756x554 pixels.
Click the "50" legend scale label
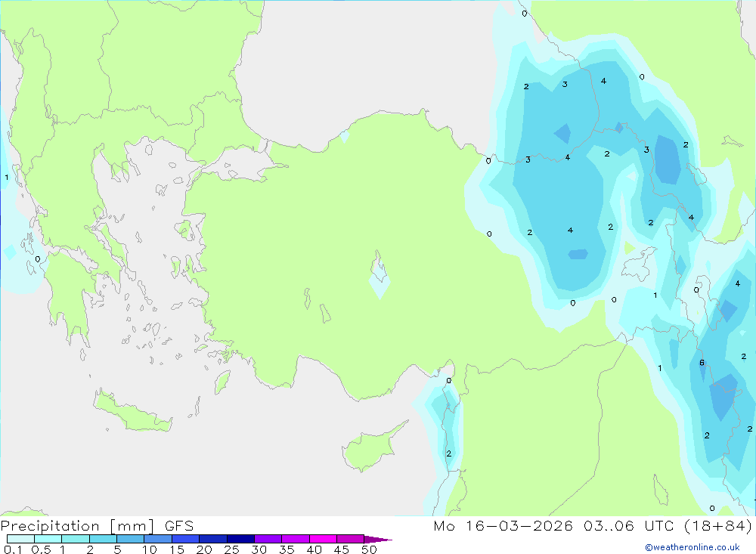[x=370, y=549]
